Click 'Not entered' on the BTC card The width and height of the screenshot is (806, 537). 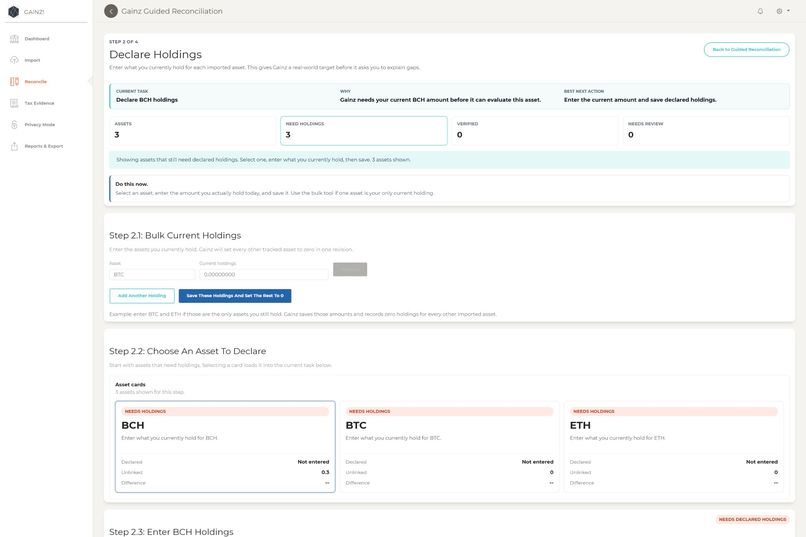click(x=537, y=462)
